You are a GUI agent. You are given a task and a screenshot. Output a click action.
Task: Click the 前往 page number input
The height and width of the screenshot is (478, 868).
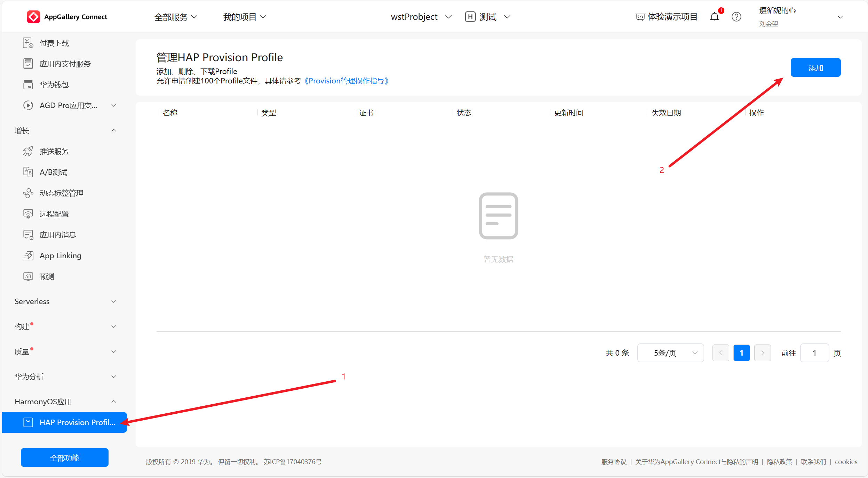[x=814, y=353]
